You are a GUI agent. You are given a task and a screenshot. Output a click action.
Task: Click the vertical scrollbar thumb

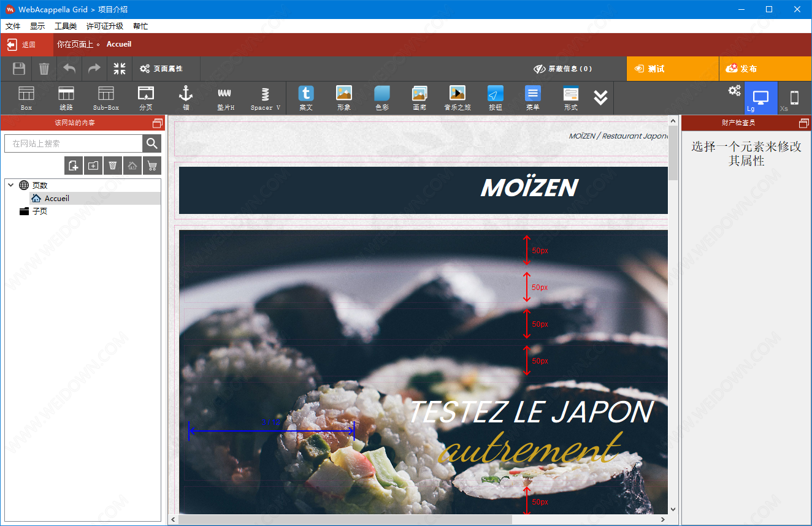[x=673, y=152]
